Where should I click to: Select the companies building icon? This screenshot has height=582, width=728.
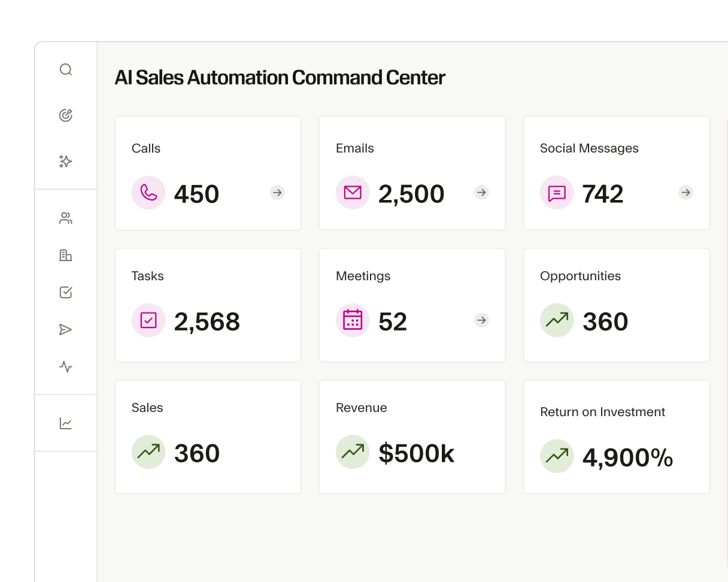coord(66,255)
